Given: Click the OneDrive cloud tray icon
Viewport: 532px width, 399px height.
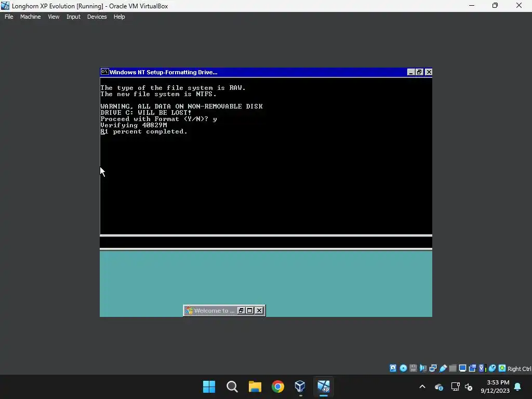Looking at the screenshot, I should pyautogui.click(x=438, y=387).
